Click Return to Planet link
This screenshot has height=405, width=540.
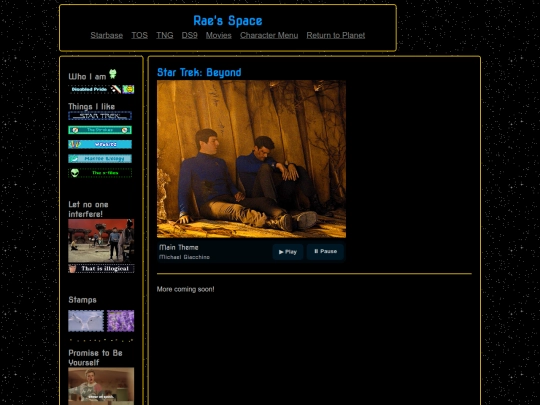tap(336, 35)
